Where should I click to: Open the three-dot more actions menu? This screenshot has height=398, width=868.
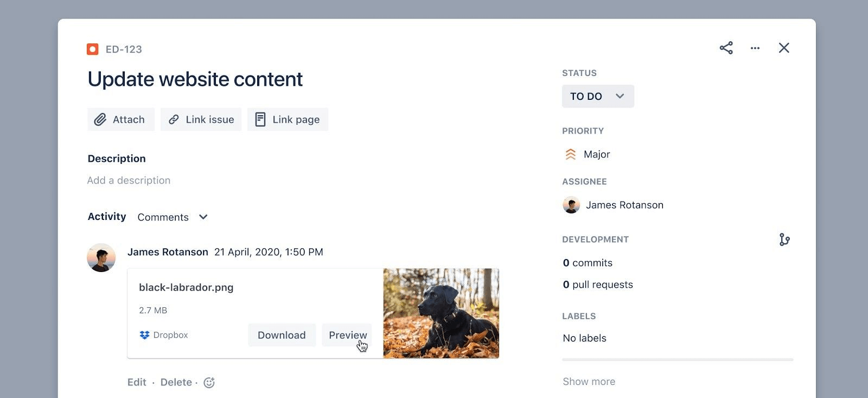(755, 48)
